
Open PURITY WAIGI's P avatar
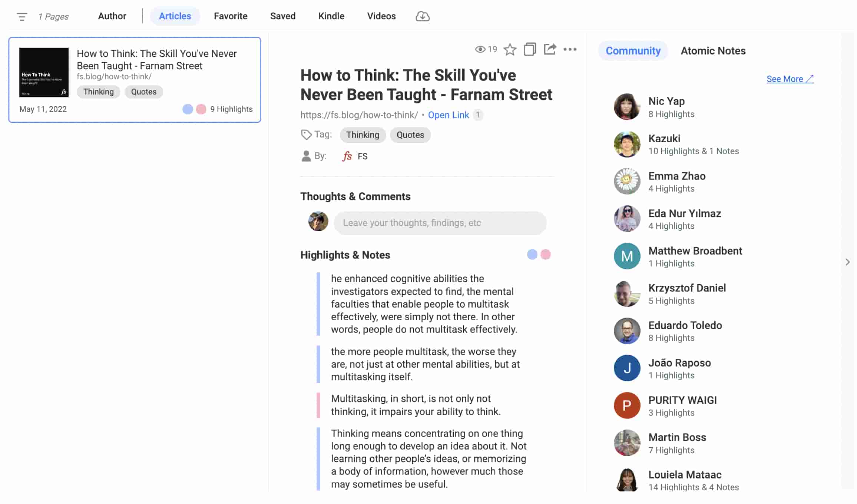627,405
